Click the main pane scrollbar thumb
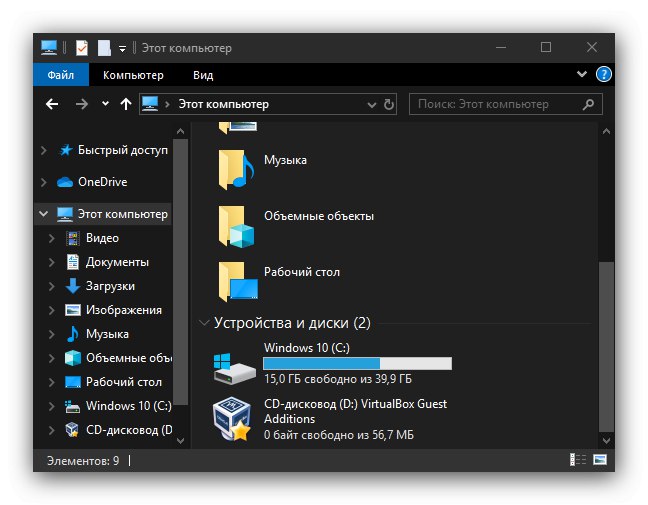This screenshot has width=648, height=505. (606, 346)
